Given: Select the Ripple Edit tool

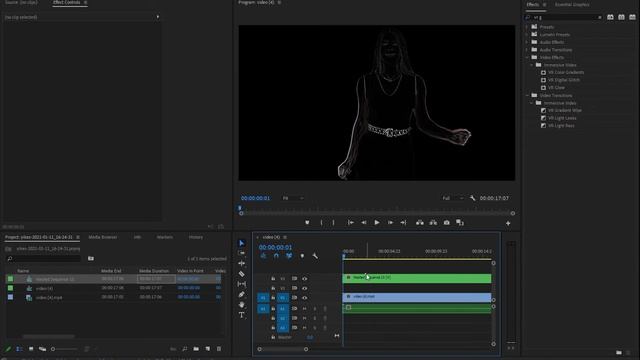Looking at the screenshot, I should click(x=242, y=264).
